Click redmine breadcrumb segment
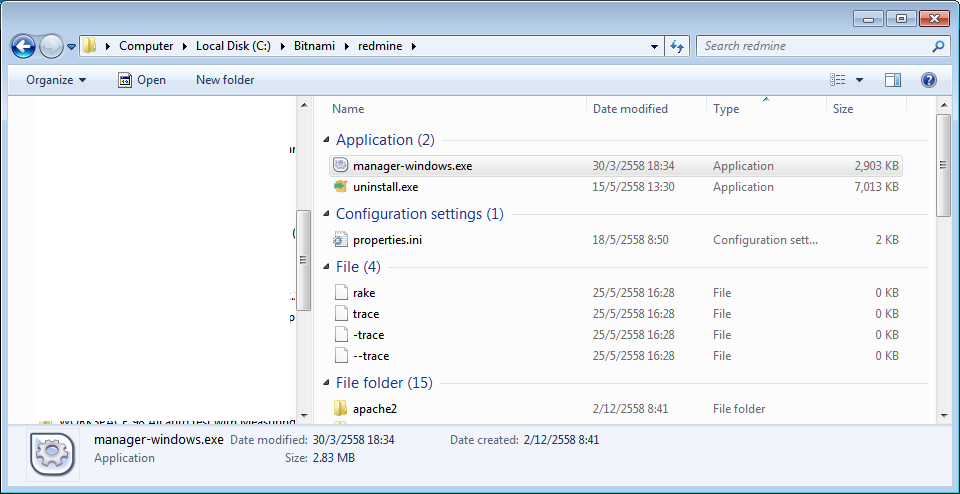 point(380,46)
